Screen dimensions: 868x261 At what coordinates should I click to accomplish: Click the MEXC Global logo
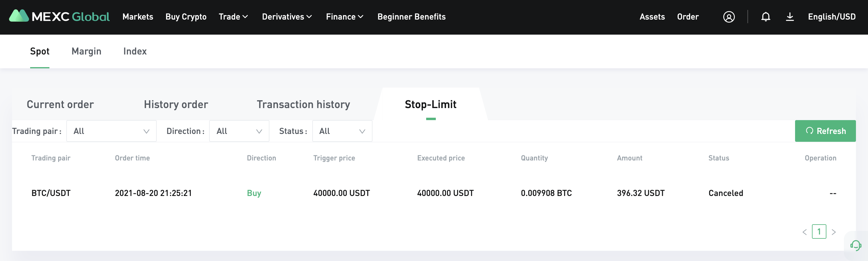pyautogui.click(x=59, y=16)
